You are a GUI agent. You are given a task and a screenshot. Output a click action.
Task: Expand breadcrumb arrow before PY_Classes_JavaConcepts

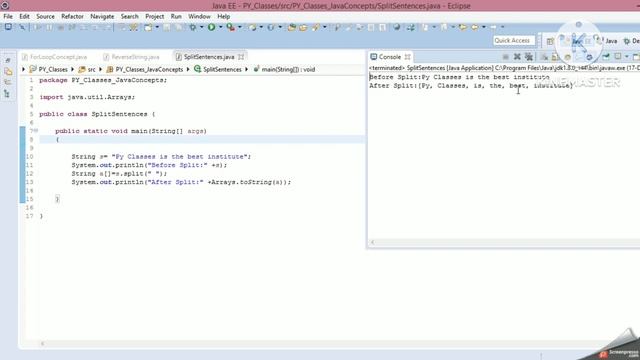pos(100,69)
